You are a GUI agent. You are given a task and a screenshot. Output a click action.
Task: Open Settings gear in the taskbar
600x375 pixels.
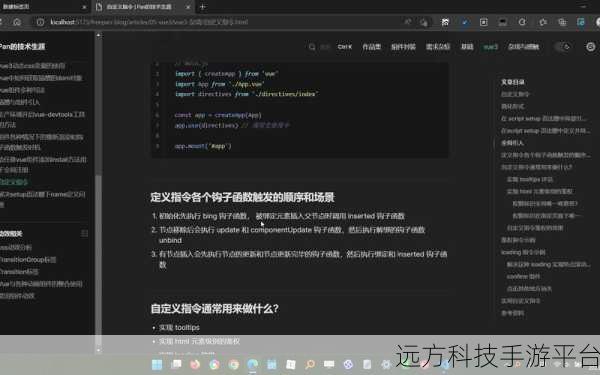(x=386, y=365)
